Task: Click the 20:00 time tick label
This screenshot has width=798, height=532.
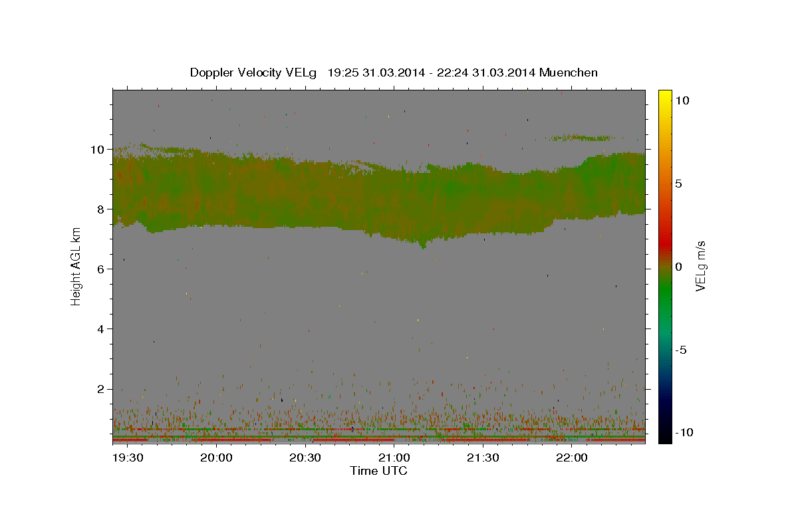Action: 216,458
